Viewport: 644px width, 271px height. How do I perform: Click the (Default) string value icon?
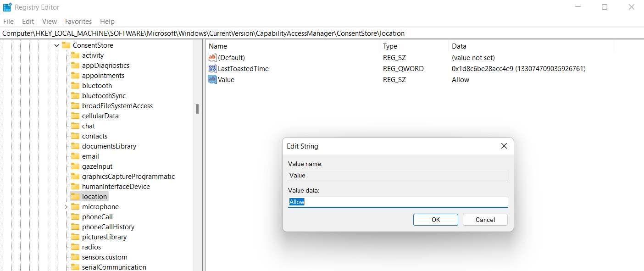pyautogui.click(x=212, y=58)
